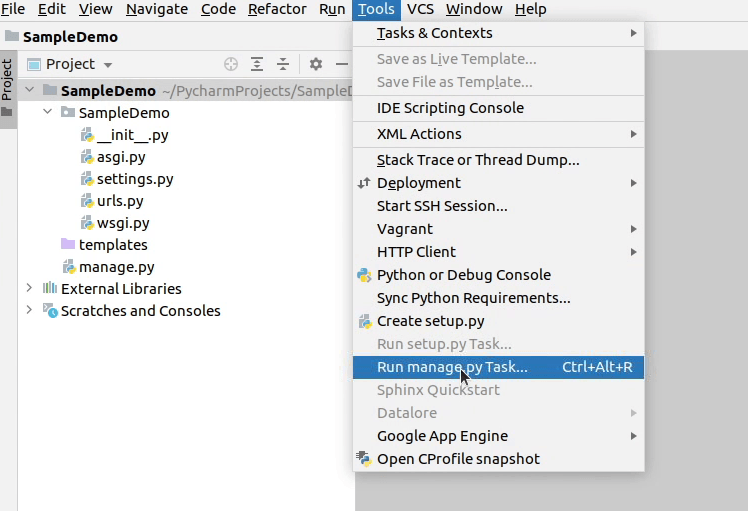
Task: Select settings.py in the project tree
Action: coord(134,179)
